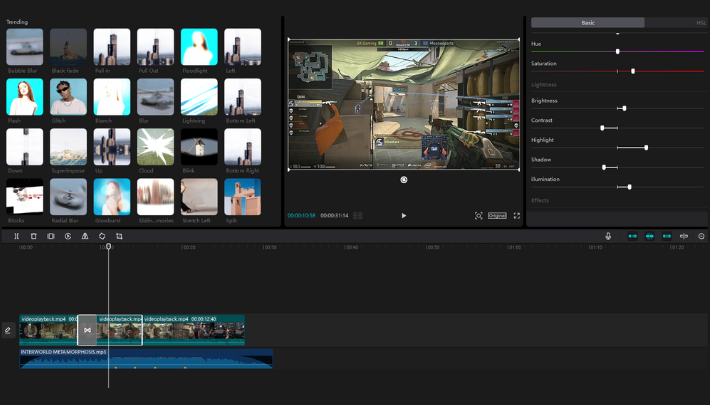Click the Rotate icon in timeline toolbar
710x405 pixels.
[x=102, y=236]
